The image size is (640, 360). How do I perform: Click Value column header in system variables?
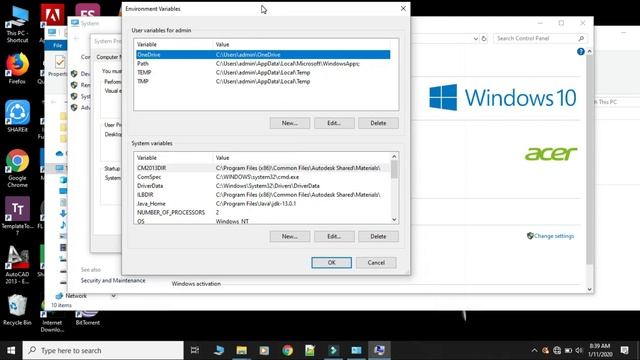coord(302,158)
